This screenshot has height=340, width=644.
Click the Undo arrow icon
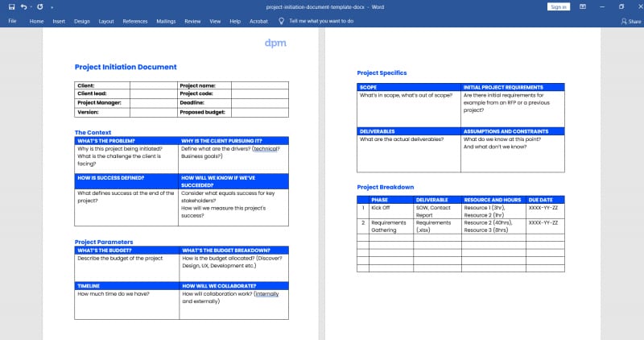click(23, 6)
